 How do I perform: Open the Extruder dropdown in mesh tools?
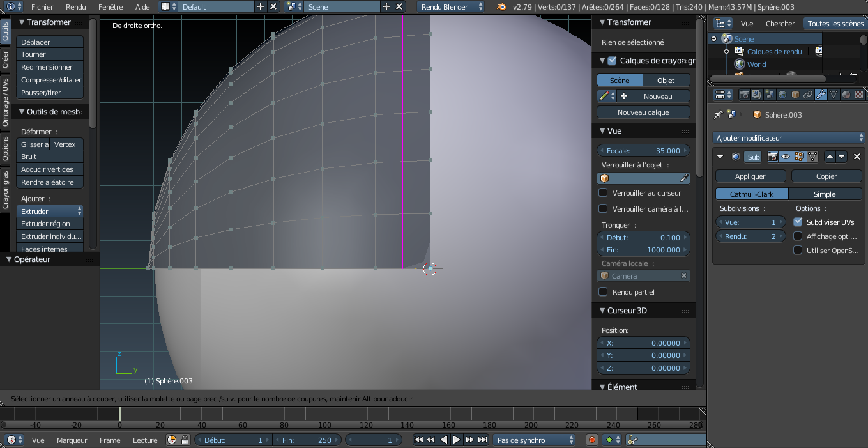tap(50, 211)
